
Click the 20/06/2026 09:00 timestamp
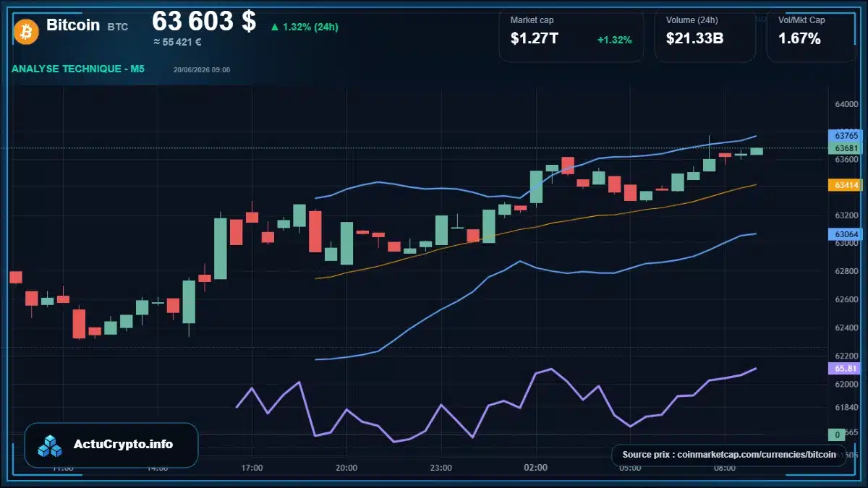202,69
